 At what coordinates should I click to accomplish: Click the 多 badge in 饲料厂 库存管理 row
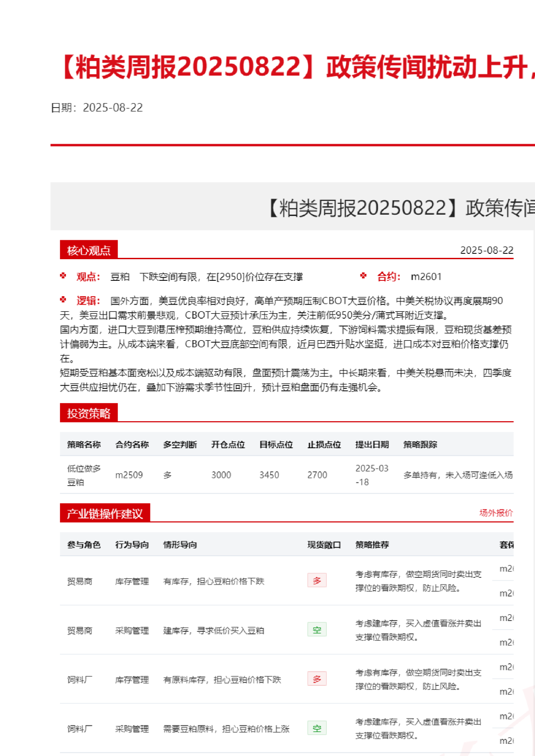coord(317,679)
